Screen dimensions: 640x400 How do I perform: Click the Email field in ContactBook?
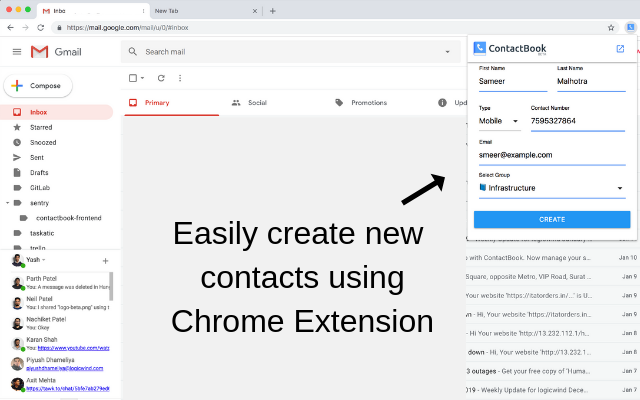coord(552,155)
